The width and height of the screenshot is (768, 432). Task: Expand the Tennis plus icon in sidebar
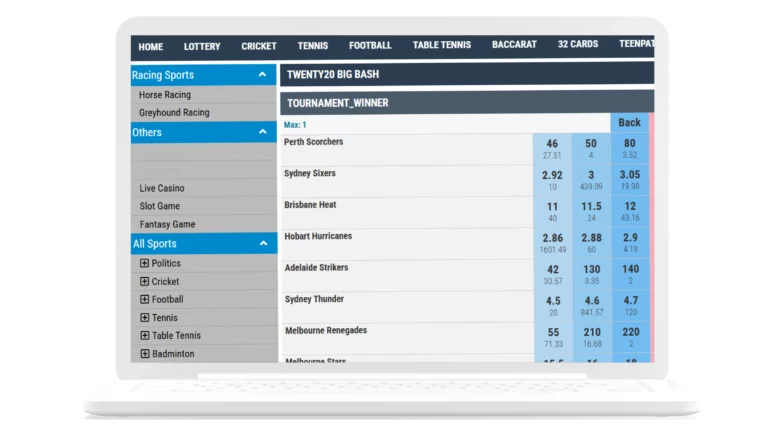144,317
